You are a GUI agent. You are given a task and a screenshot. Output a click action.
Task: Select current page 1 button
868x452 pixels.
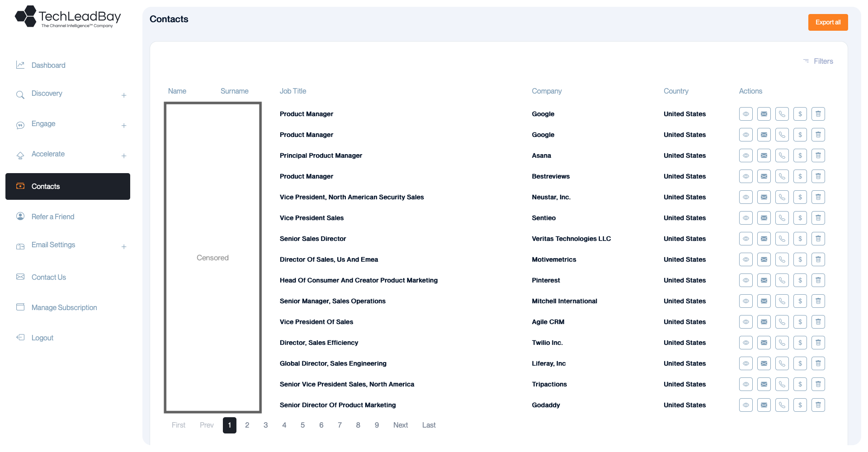230,425
